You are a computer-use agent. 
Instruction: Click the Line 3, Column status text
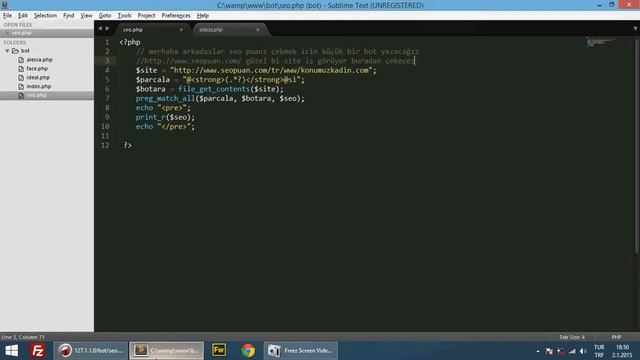[x=23, y=337]
